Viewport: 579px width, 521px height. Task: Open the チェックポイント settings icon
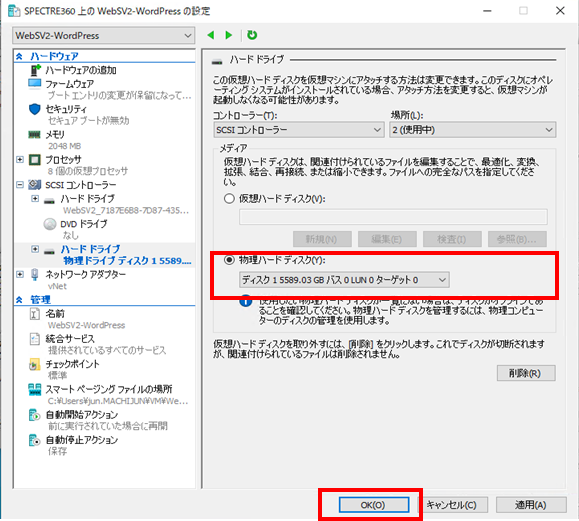(34, 364)
